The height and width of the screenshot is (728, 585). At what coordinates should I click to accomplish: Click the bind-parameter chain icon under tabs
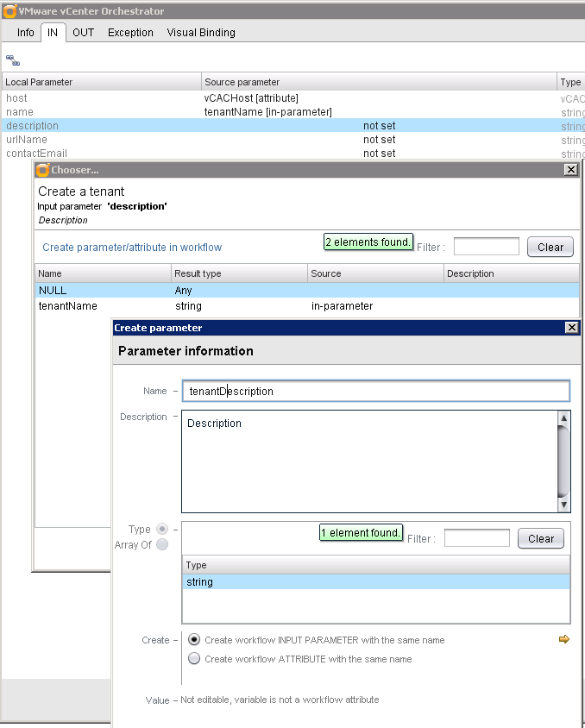point(13,60)
